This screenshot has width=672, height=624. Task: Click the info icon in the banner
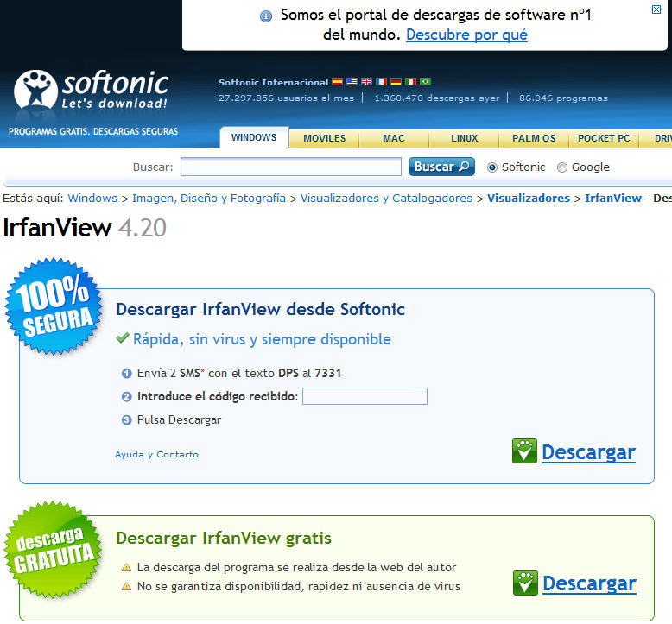click(x=266, y=16)
